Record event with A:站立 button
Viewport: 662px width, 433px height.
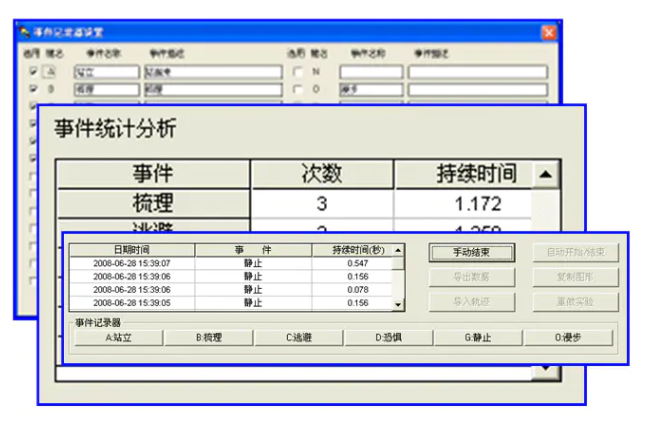click(x=119, y=338)
